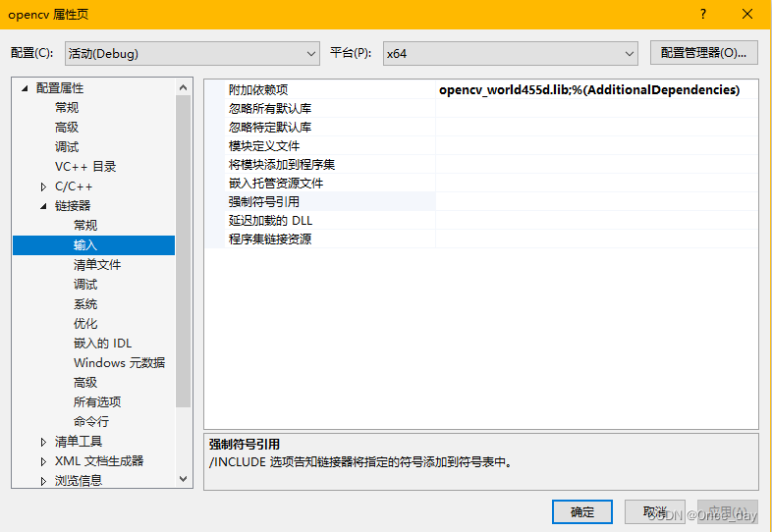Open the 平台(P) dropdown showing x64

tap(510, 53)
